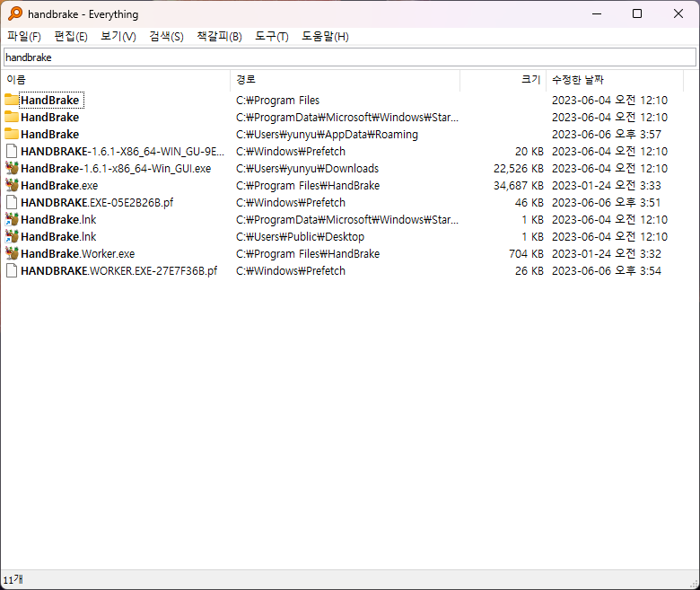Select the HandBrake folder name in C:\Program Files
The image size is (700, 590).
click(x=50, y=100)
